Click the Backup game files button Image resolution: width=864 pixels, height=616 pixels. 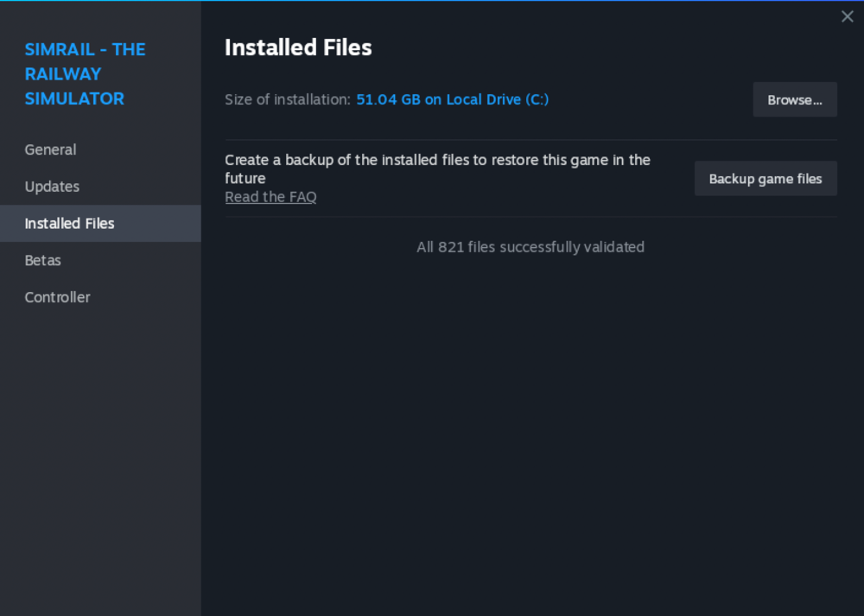[766, 178]
